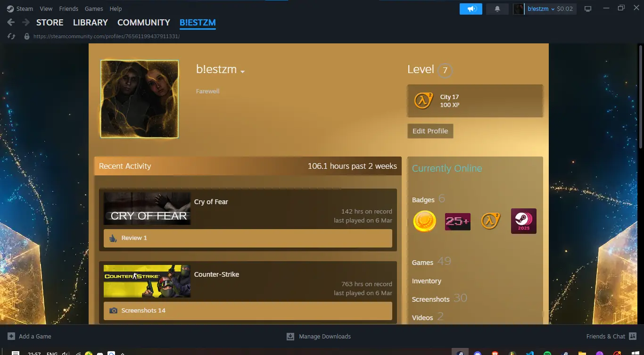Click the large profile avatar picture
The width and height of the screenshot is (644, 355).
point(140,99)
